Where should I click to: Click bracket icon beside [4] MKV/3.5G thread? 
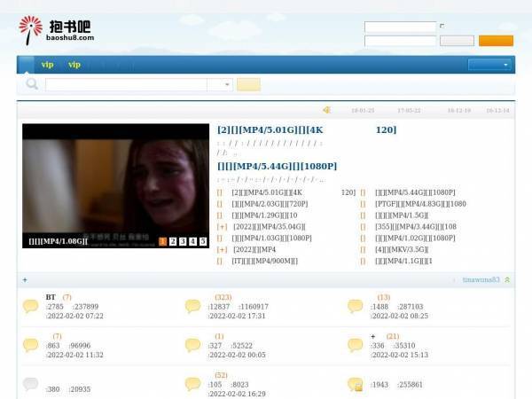[x=363, y=250]
